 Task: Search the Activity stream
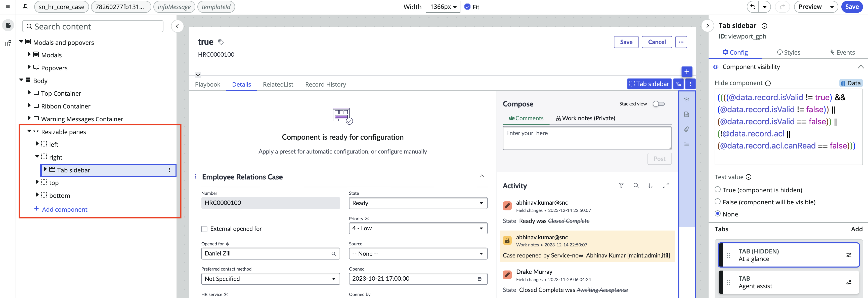click(x=636, y=185)
